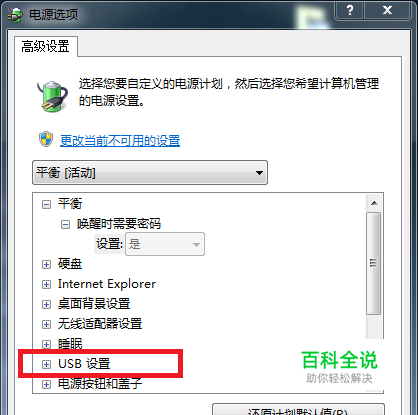Open 更改当前不可用的设置 link
The height and width of the screenshot is (415, 418).
point(120,141)
